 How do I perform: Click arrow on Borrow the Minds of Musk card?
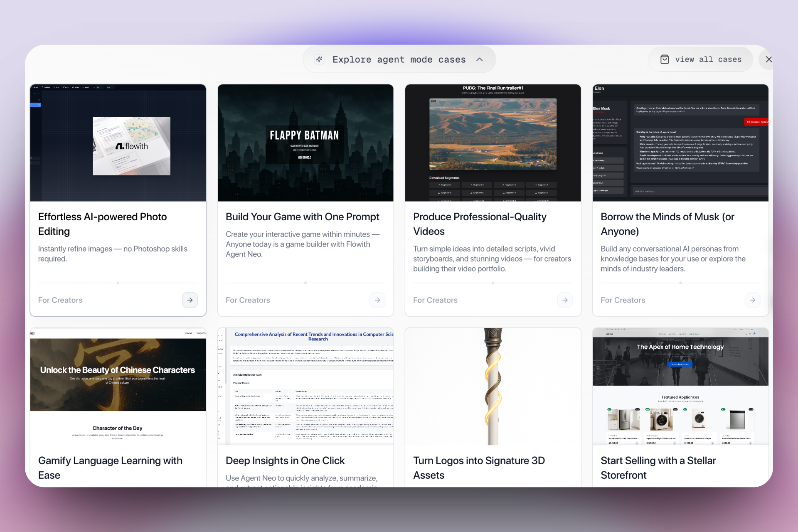click(752, 300)
